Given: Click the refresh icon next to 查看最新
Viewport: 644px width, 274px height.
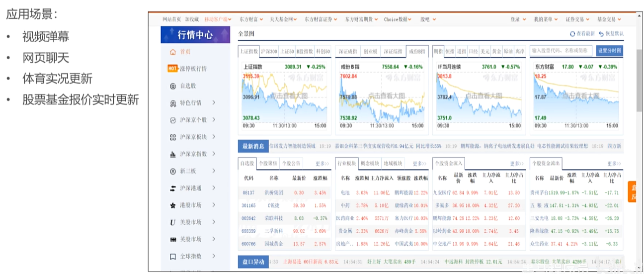Looking at the screenshot, I should click(x=572, y=34).
